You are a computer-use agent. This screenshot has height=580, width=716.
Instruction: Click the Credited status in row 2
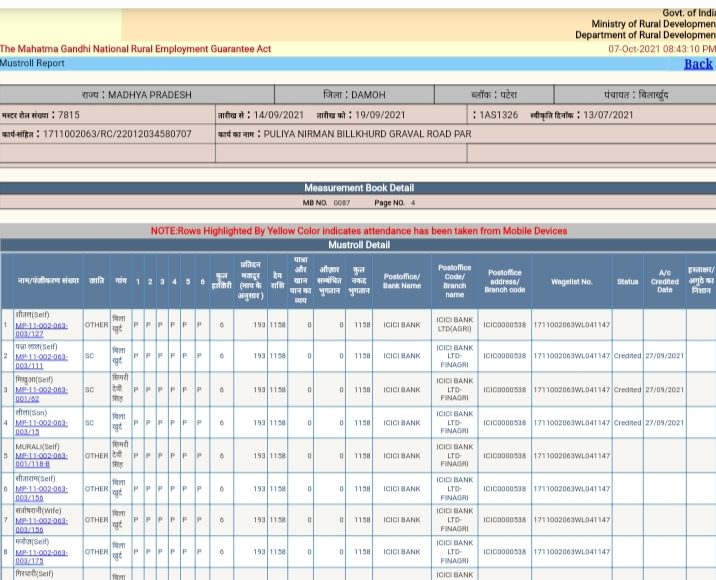click(627, 356)
